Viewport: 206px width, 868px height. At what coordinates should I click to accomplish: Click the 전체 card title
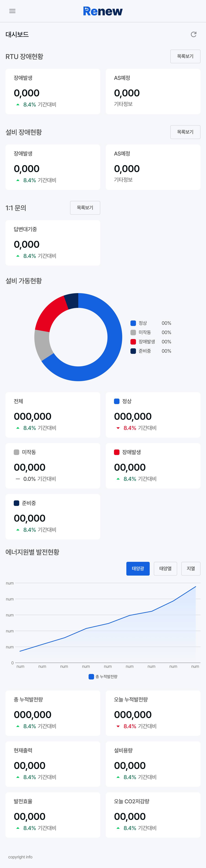(19, 401)
